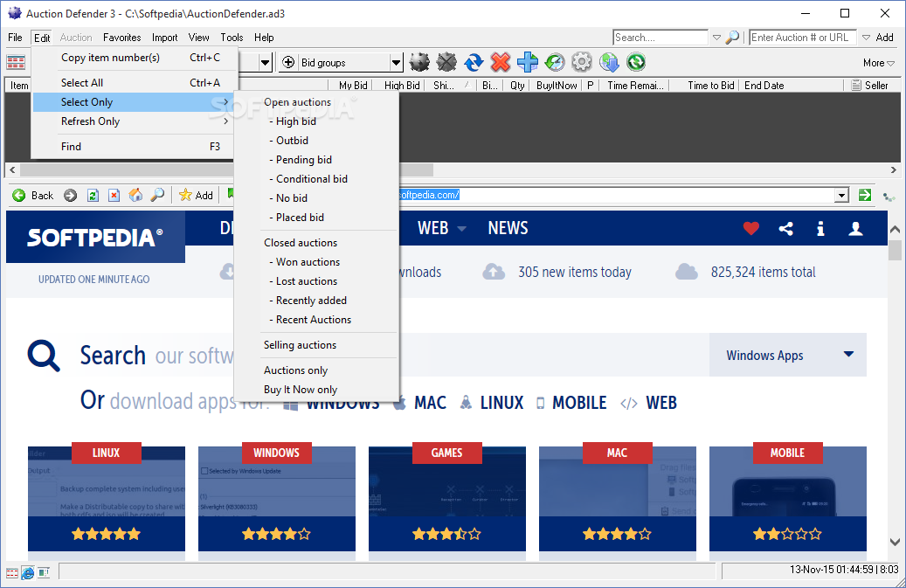Click the auction list view icon
906x588 pixels.
pos(16,62)
